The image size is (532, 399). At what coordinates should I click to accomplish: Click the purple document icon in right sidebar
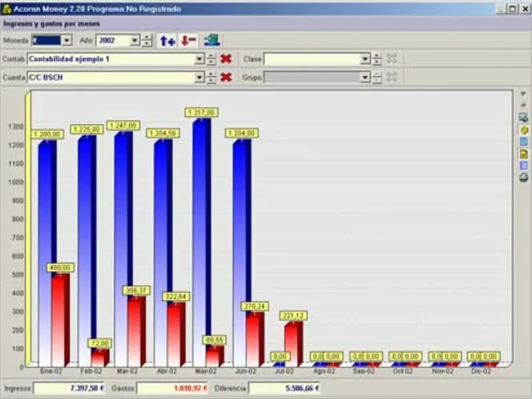[x=523, y=166]
